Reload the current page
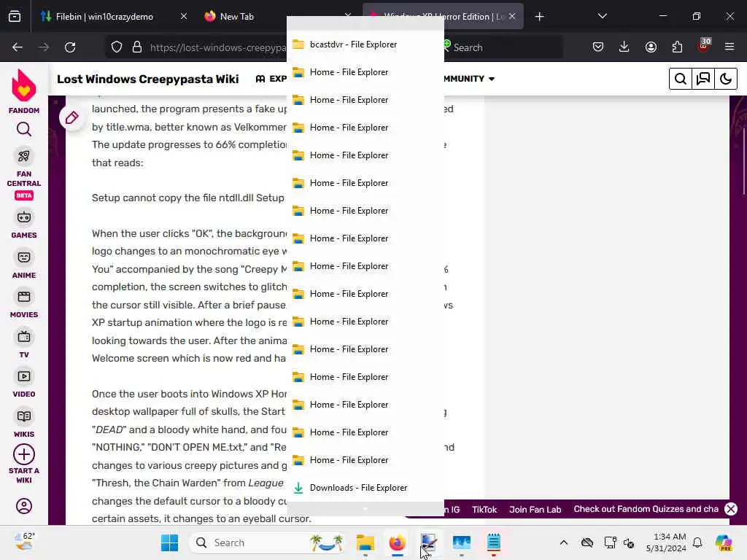The width and height of the screenshot is (747, 560). point(70,47)
